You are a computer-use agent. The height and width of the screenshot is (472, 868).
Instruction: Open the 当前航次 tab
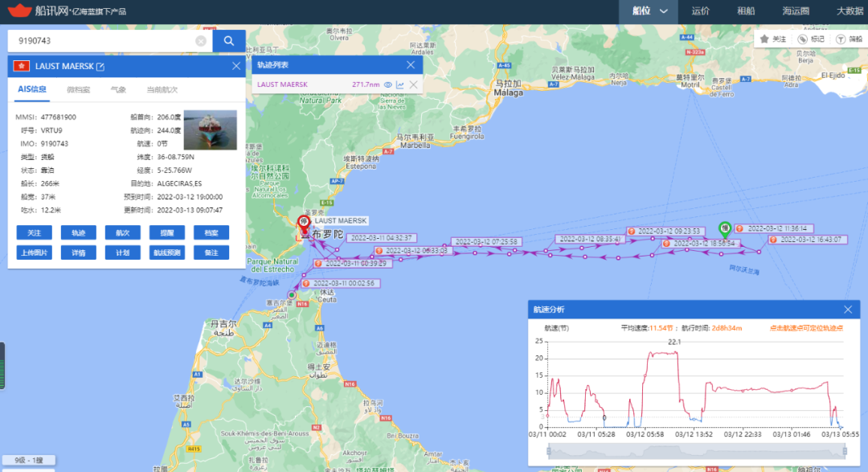162,89
